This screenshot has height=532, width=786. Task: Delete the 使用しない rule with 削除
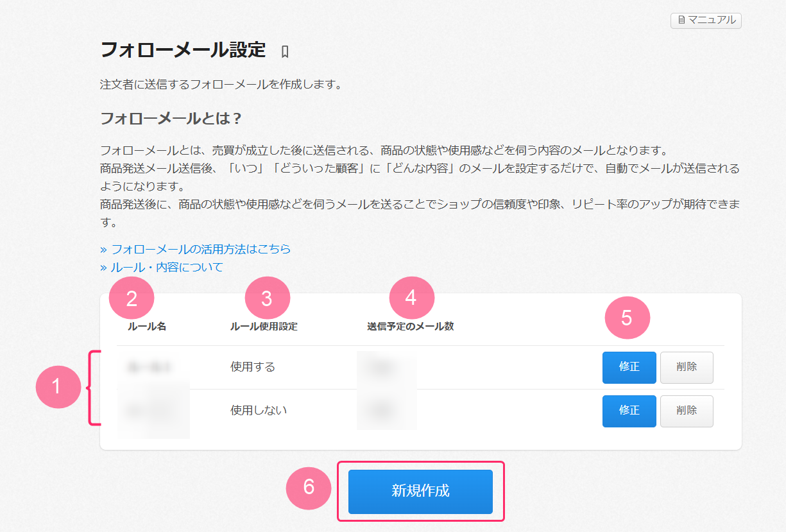tap(687, 411)
